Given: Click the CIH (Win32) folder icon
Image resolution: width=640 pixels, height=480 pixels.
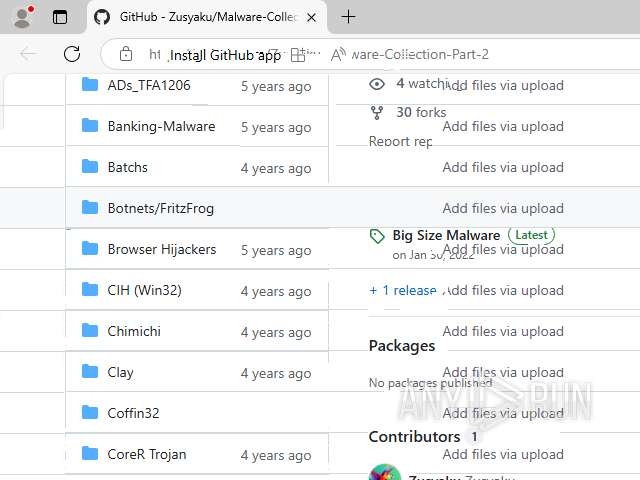Looking at the screenshot, I should (x=90, y=289).
